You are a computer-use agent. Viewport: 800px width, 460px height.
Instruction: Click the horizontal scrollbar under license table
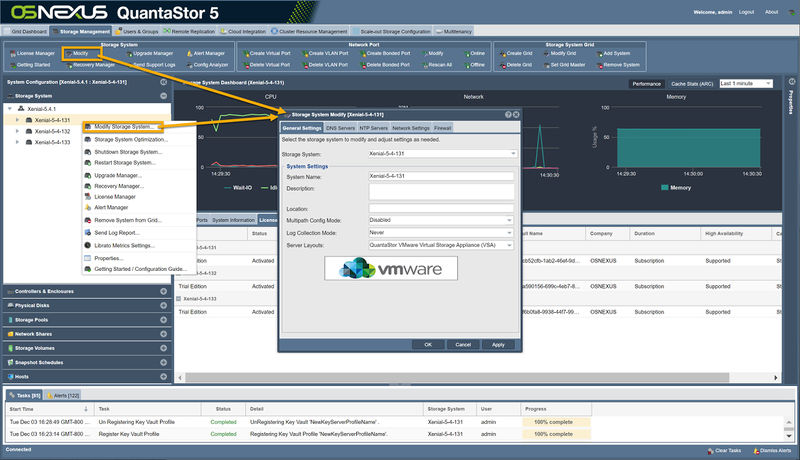click(x=457, y=377)
